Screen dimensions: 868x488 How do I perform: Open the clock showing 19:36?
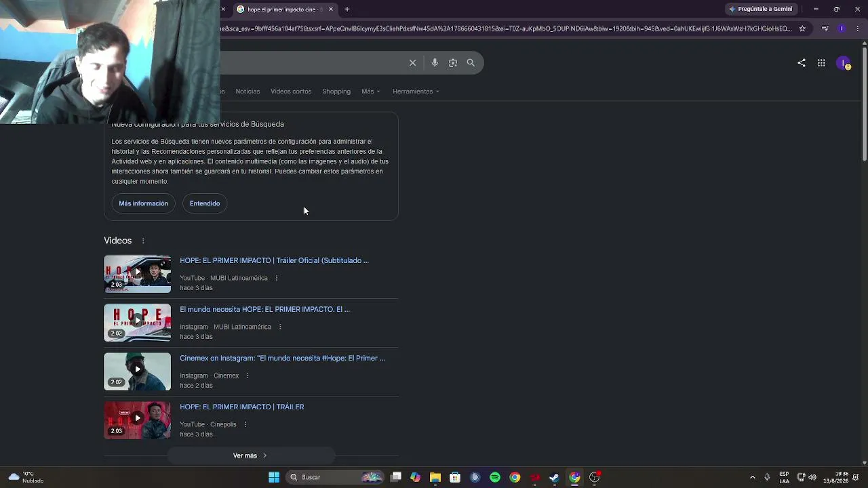(x=835, y=477)
